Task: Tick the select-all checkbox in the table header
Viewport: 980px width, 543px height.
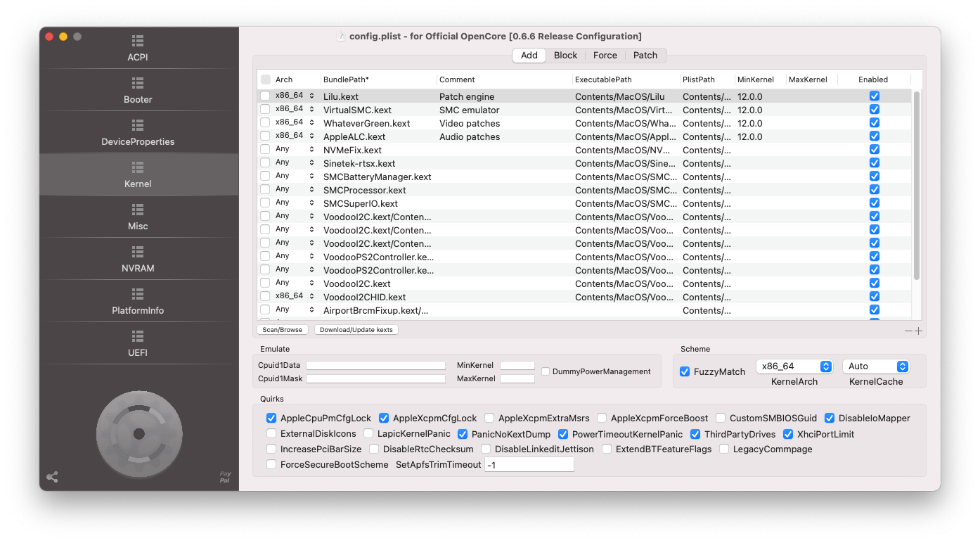Action: coord(266,79)
